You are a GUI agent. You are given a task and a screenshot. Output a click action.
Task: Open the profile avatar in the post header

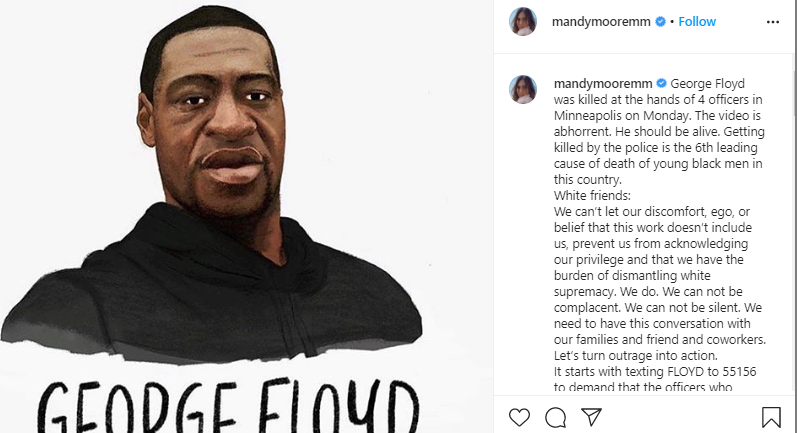pyautogui.click(x=523, y=21)
